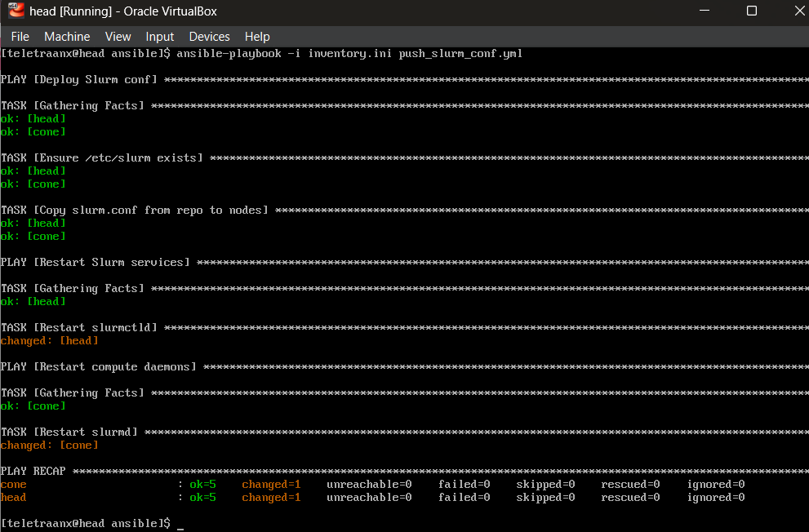Open the View menu
Image resolution: width=809 pixels, height=532 pixels.
point(118,37)
